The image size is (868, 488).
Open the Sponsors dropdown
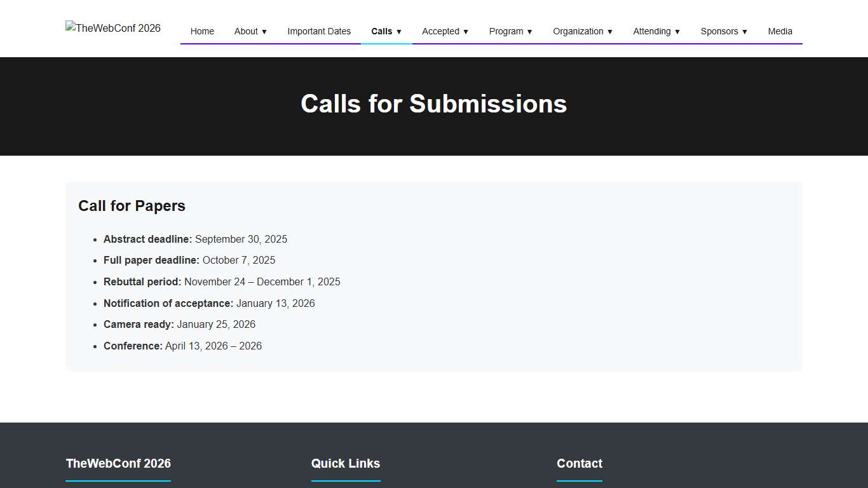coord(724,31)
